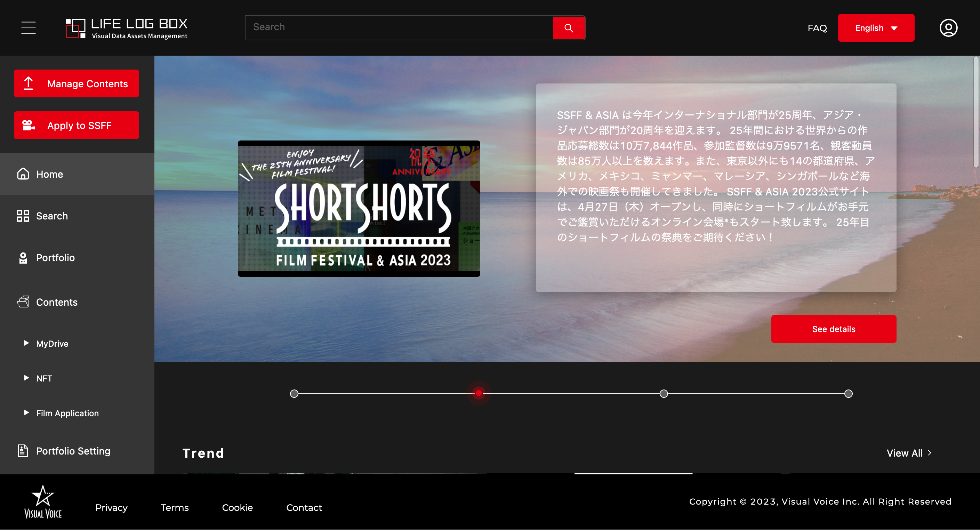The image size is (980, 530).
Task: Select the first carousel slide dot
Action: click(x=294, y=393)
